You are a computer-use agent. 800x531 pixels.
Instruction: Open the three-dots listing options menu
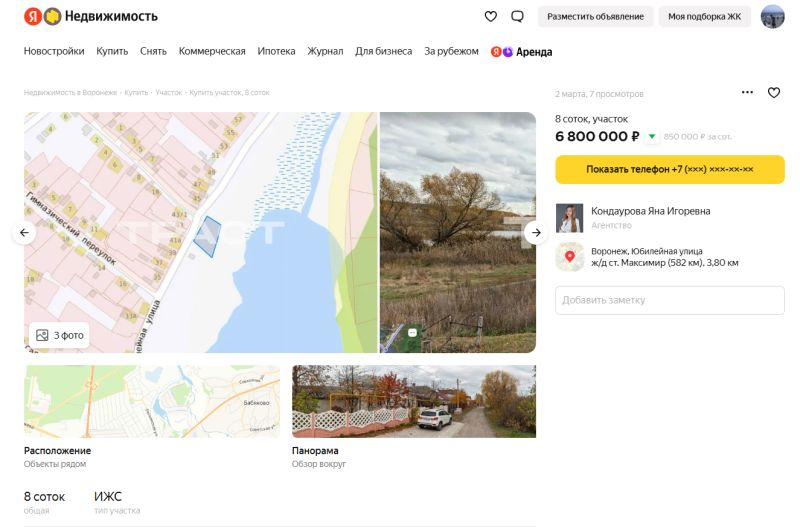tap(747, 92)
